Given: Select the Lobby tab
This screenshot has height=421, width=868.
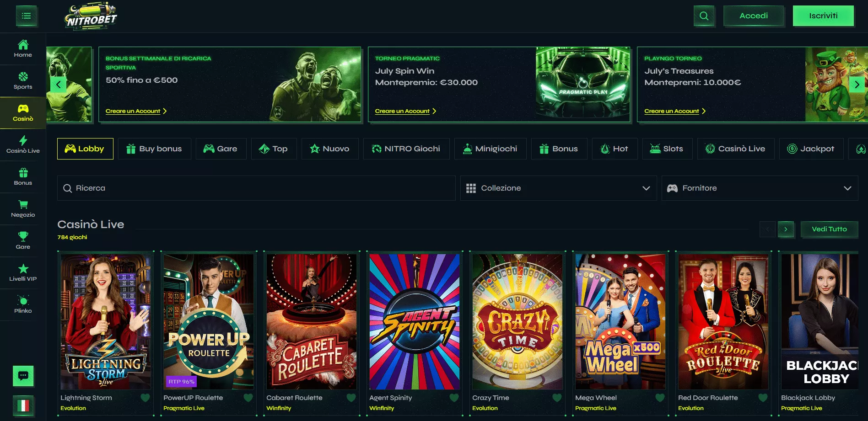Looking at the screenshot, I should (x=85, y=149).
